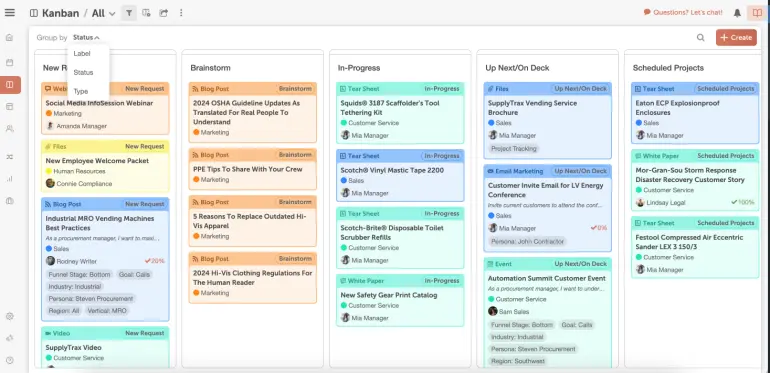This screenshot has height=373, width=770.
Task: Choose Type in Group by menu
Action: coord(81,91)
